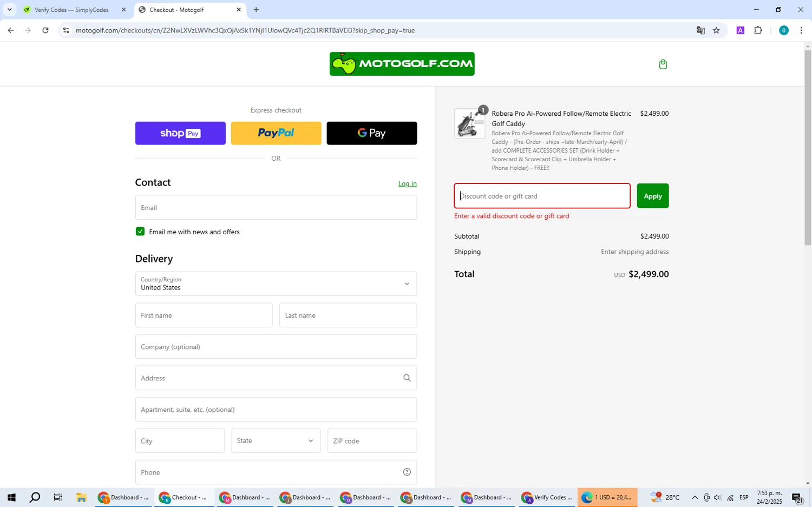Open File Explorer from the taskbar

pyautogui.click(x=81, y=497)
